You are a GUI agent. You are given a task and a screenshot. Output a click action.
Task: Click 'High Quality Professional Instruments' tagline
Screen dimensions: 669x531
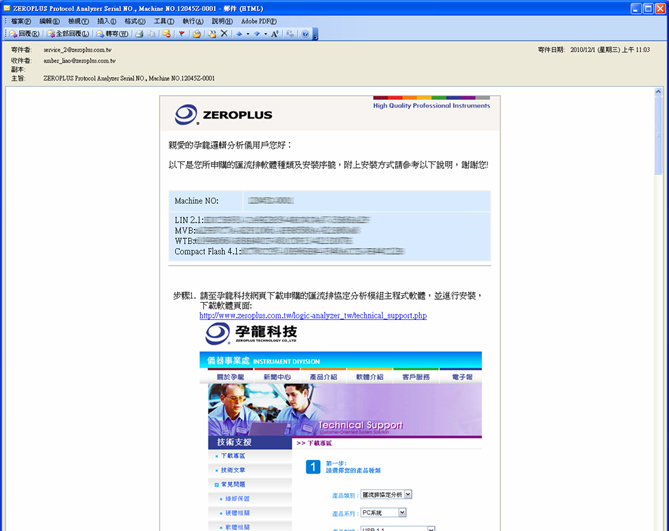(x=431, y=105)
